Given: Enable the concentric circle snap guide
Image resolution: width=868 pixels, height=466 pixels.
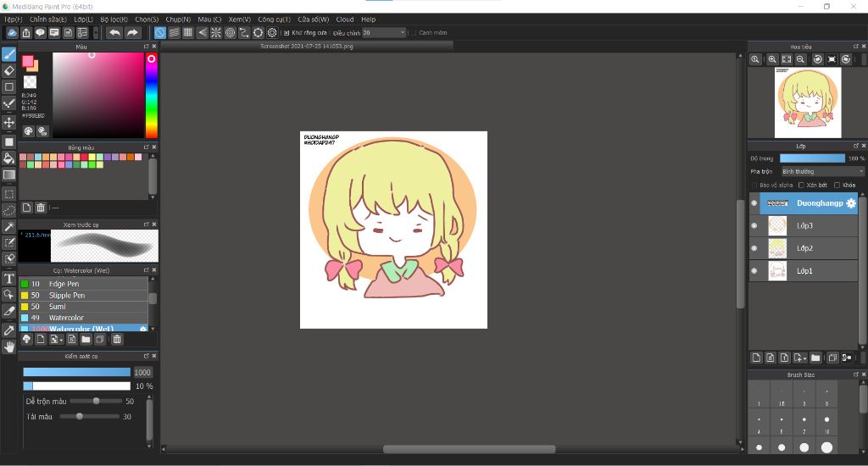Looking at the screenshot, I should [231, 33].
